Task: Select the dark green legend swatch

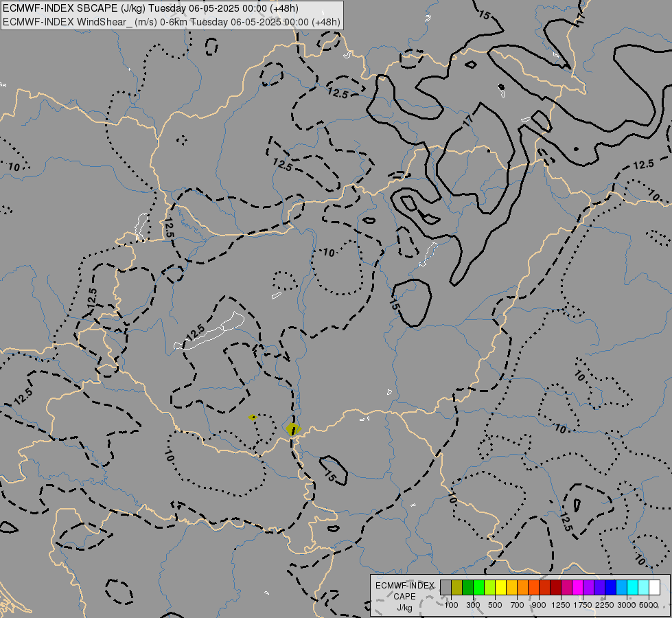Action: pyautogui.click(x=468, y=588)
